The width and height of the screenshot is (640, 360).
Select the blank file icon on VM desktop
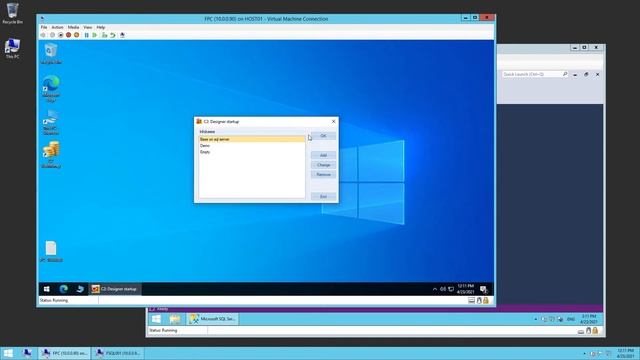click(x=51, y=251)
